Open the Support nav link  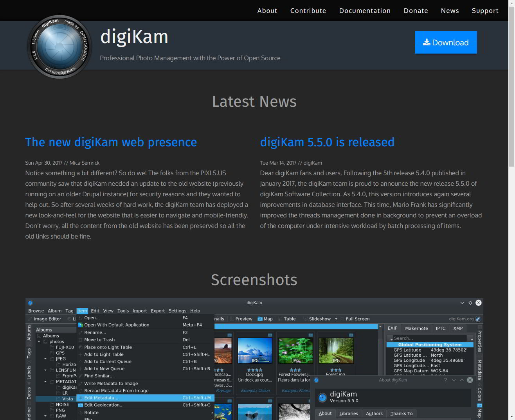485,11
